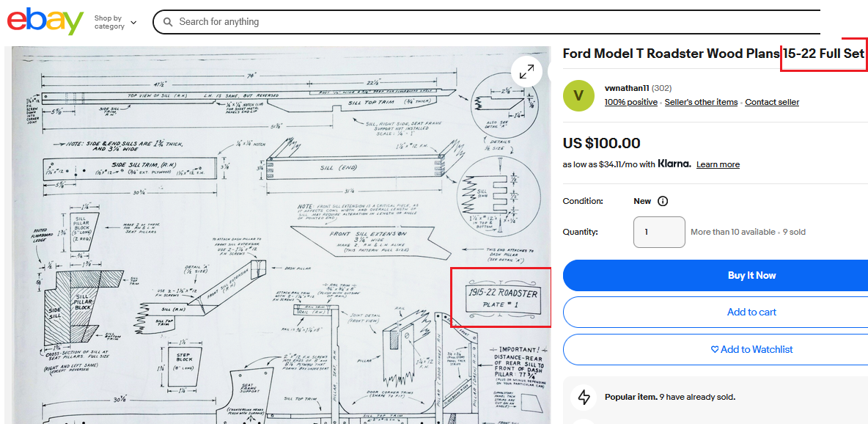Expand the product image to full view
The height and width of the screenshot is (424, 868).
(x=526, y=71)
